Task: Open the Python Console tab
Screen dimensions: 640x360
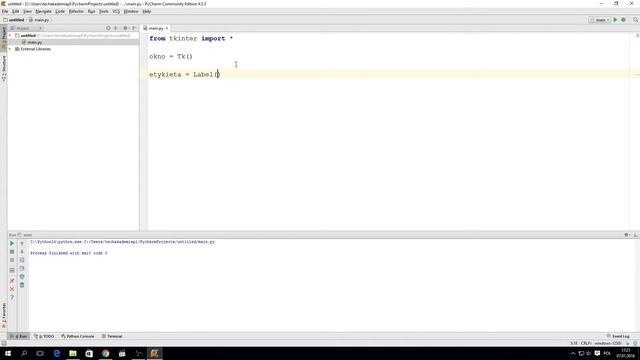Action: (78, 336)
